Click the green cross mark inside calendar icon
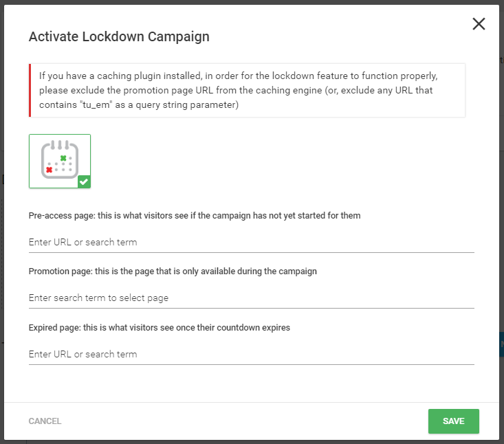Image resolution: width=504 pixels, height=444 pixels. pos(63,158)
